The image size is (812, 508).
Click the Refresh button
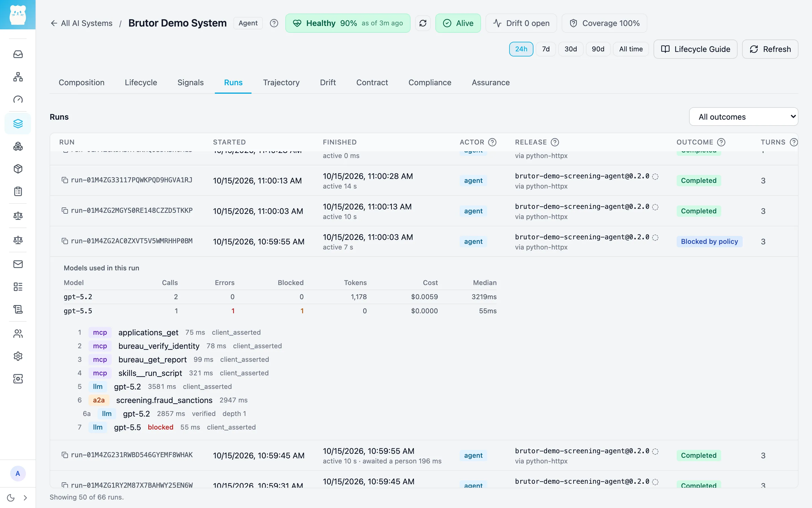770,49
